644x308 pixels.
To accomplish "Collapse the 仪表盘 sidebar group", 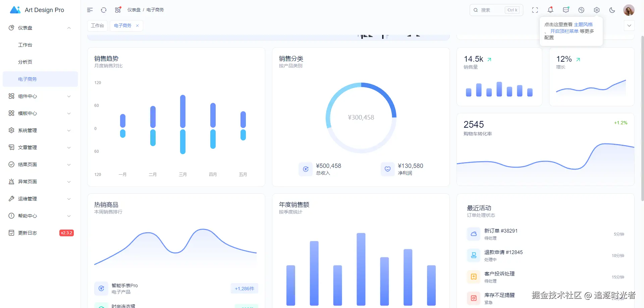I will [40, 28].
